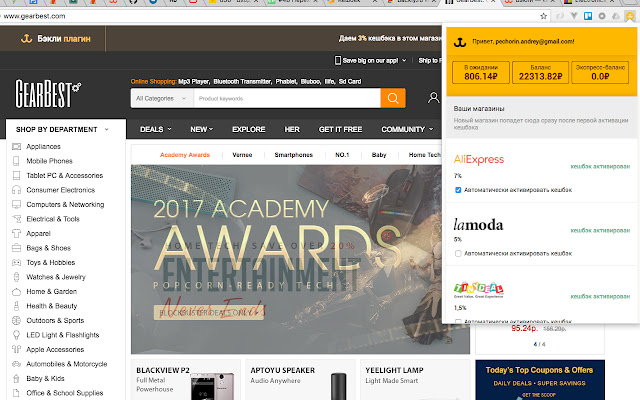The width and height of the screenshot is (640, 400).
Task: Click the balance 22313.82₽ box
Action: (540, 72)
